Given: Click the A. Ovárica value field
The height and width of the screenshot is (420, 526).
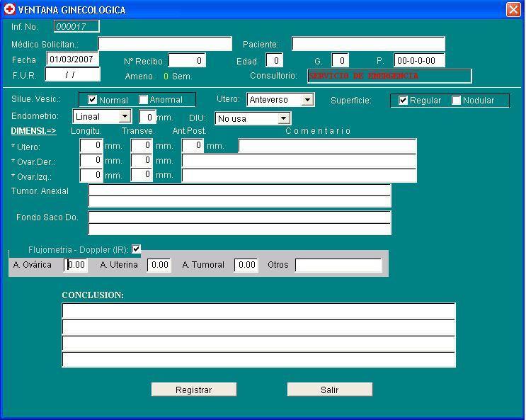Looking at the screenshot, I should coord(76,265).
